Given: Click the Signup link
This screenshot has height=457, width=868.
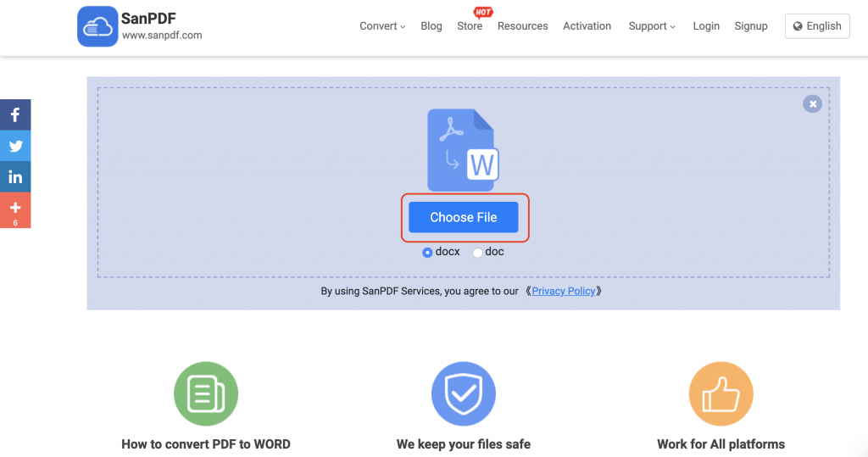Looking at the screenshot, I should [751, 26].
